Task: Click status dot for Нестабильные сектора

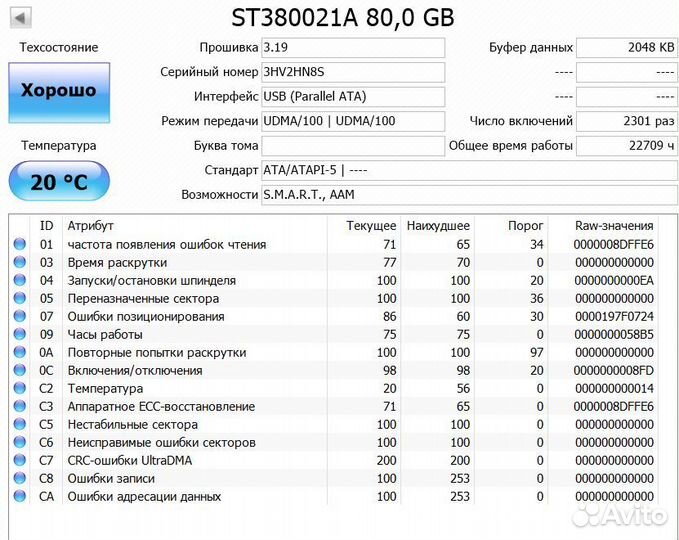Action: pyautogui.click(x=19, y=424)
